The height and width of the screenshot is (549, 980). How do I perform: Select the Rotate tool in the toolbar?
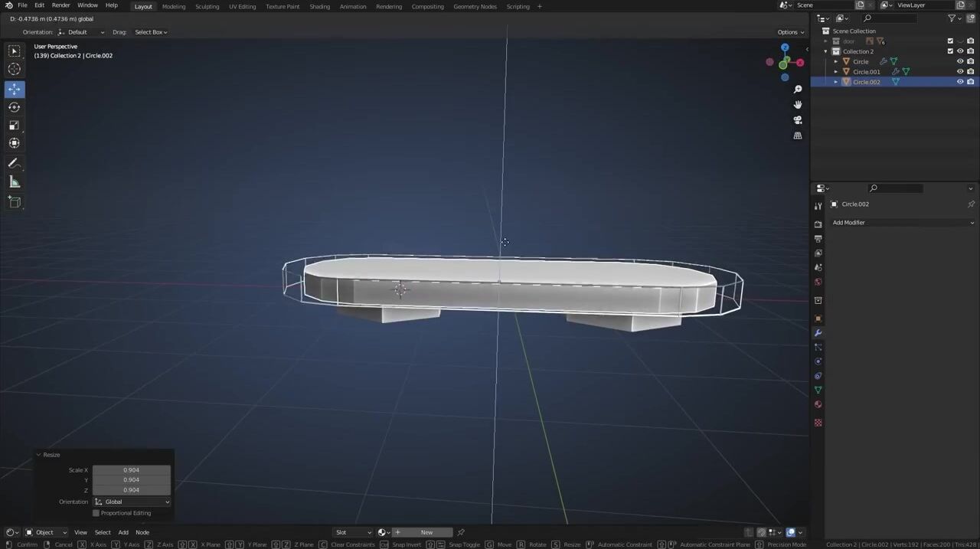[14, 107]
